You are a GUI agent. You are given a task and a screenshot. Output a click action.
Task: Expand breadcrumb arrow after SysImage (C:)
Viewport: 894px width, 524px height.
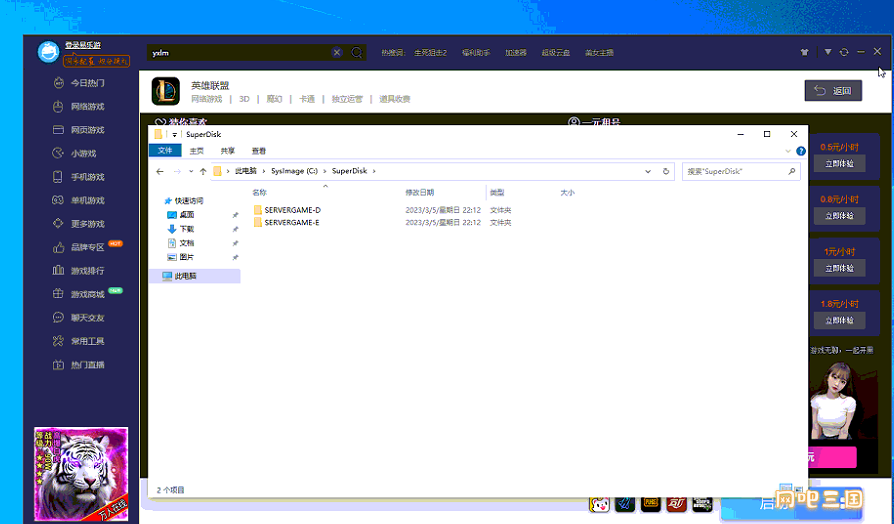click(x=325, y=171)
